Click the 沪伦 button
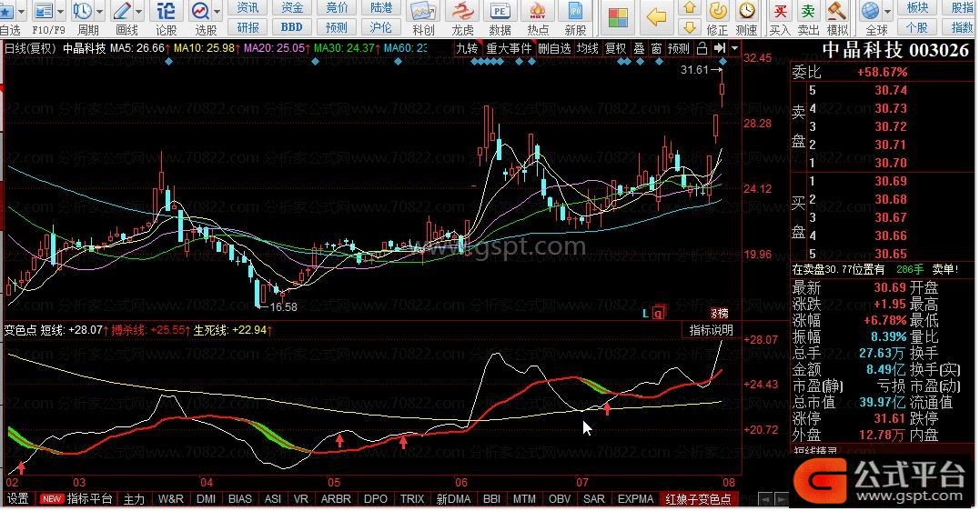Viewport: 980px width, 511px height. [x=381, y=27]
